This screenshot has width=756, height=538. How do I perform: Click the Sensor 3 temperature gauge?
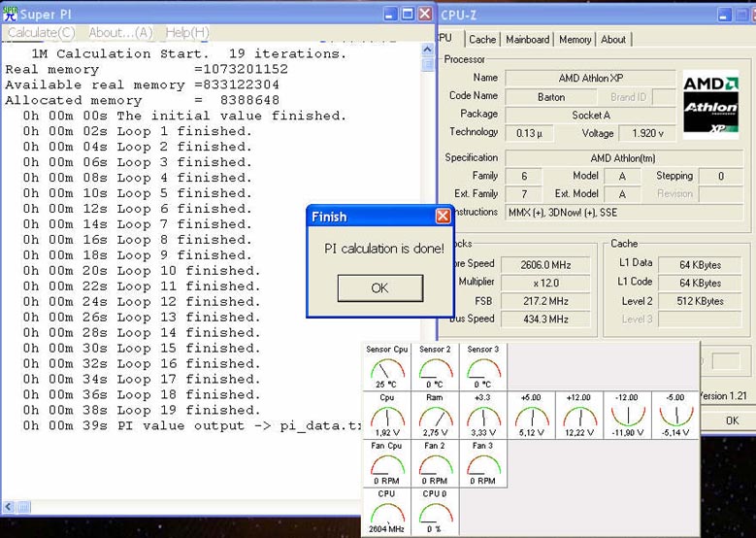coord(483,367)
